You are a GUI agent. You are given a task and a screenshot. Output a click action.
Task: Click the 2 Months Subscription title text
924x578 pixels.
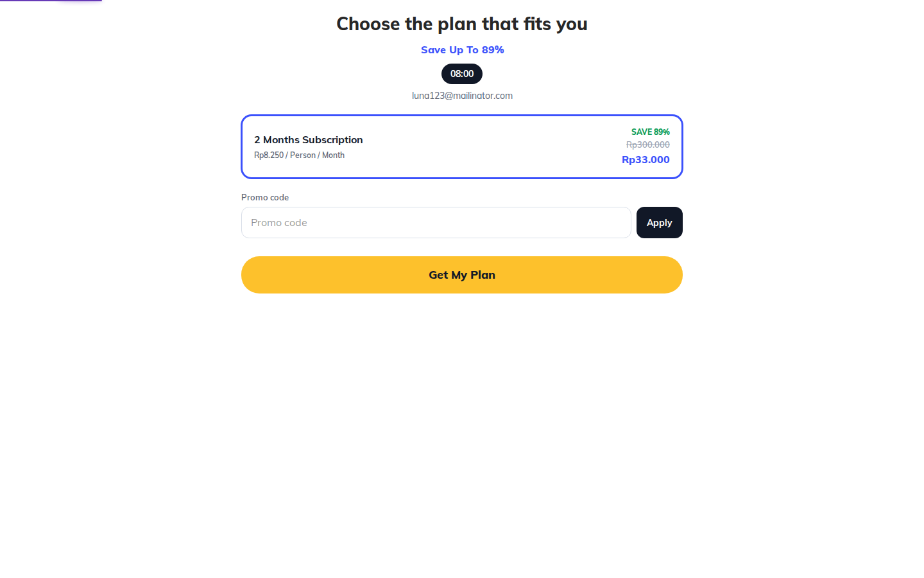click(x=309, y=139)
